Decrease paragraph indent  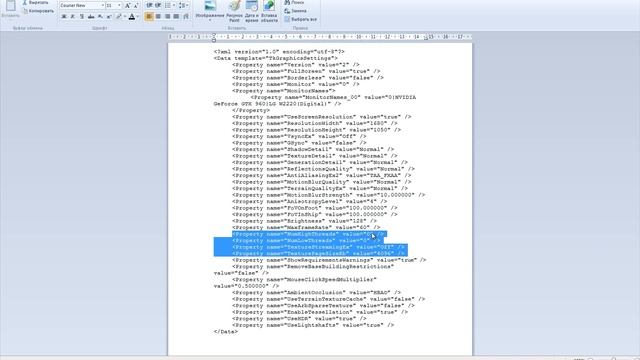tap(149, 6)
